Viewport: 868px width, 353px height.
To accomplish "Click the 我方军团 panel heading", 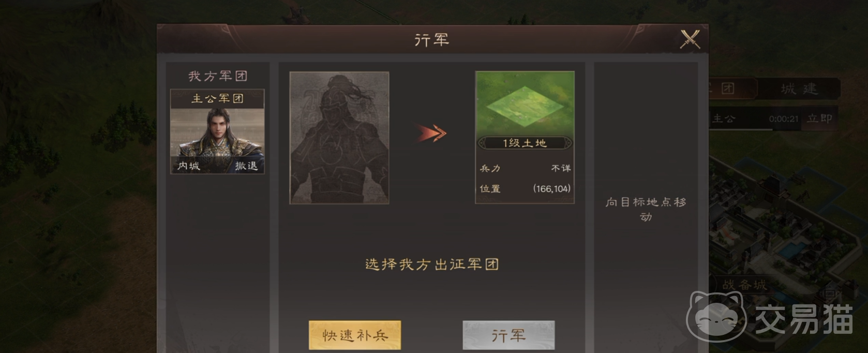I will click(x=217, y=76).
